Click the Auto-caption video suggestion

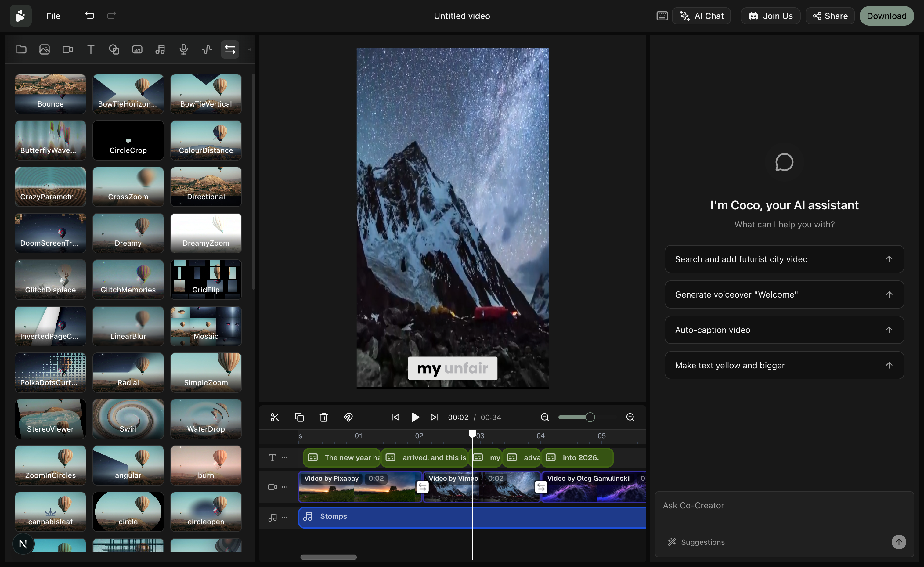[783, 330]
